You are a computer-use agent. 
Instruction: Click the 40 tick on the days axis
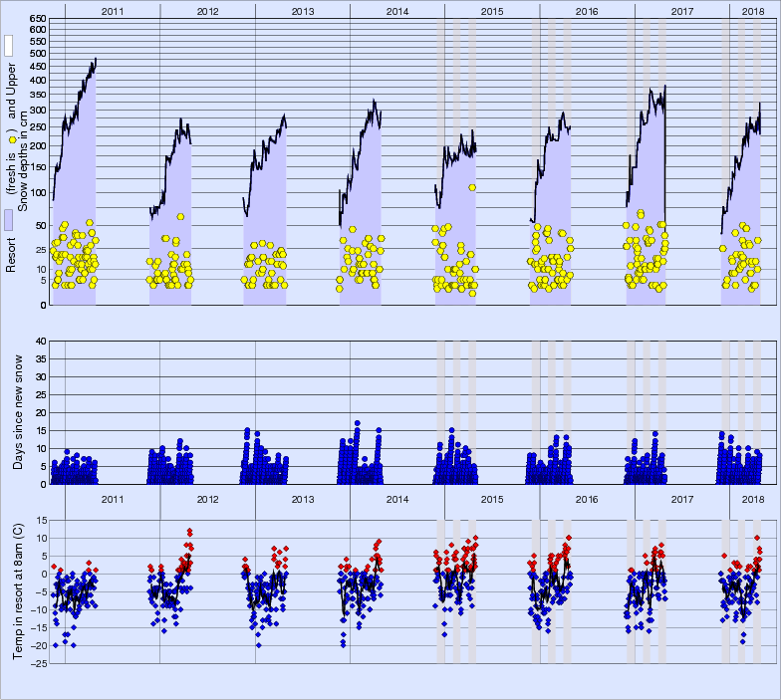pos(41,341)
